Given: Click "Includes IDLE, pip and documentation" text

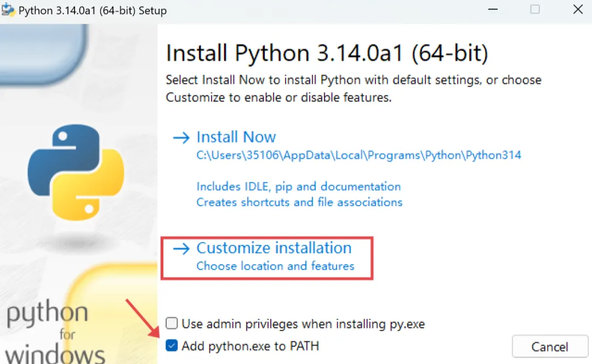Looking at the screenshot, I should (x=298, y=186).
